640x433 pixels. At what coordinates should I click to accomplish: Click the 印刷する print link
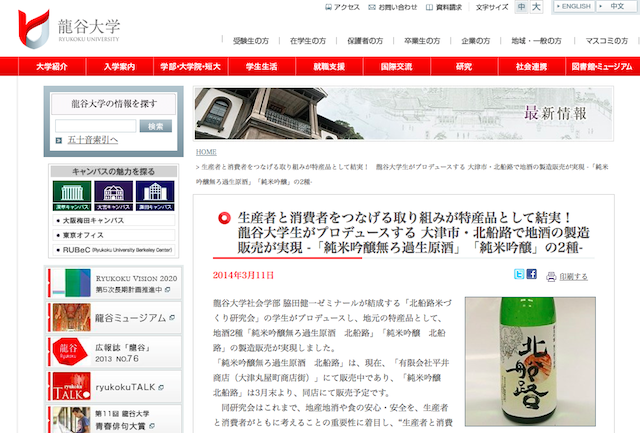tap(573, 277)
